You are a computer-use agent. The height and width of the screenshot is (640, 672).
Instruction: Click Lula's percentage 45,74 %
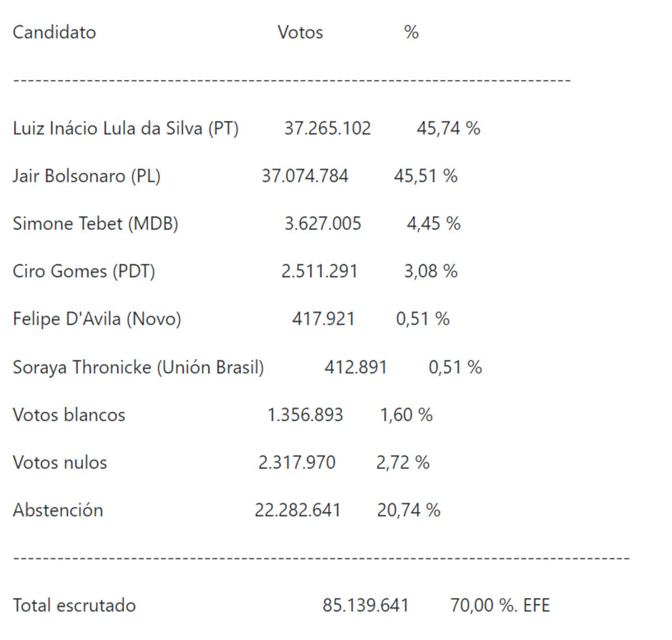(448, 128)
